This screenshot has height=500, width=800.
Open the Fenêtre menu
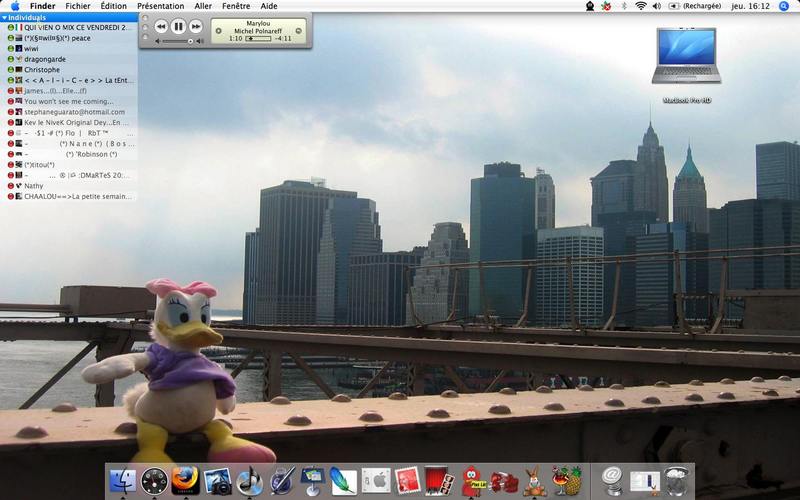pyautogui.click(x=236, y=6)
